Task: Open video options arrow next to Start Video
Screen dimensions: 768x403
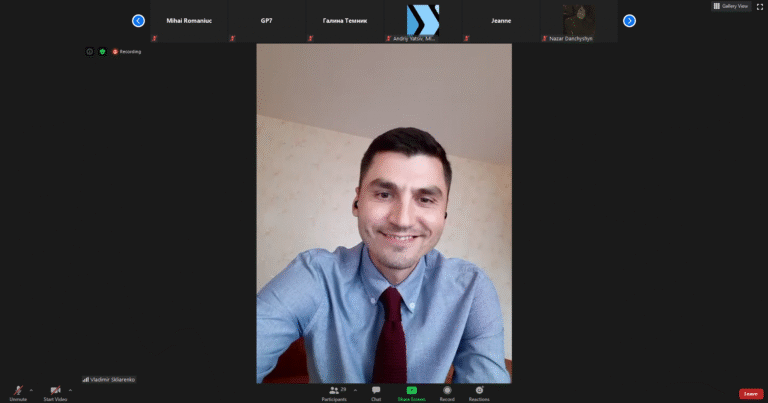Action: pyautogui.click(x=70, y=389)
